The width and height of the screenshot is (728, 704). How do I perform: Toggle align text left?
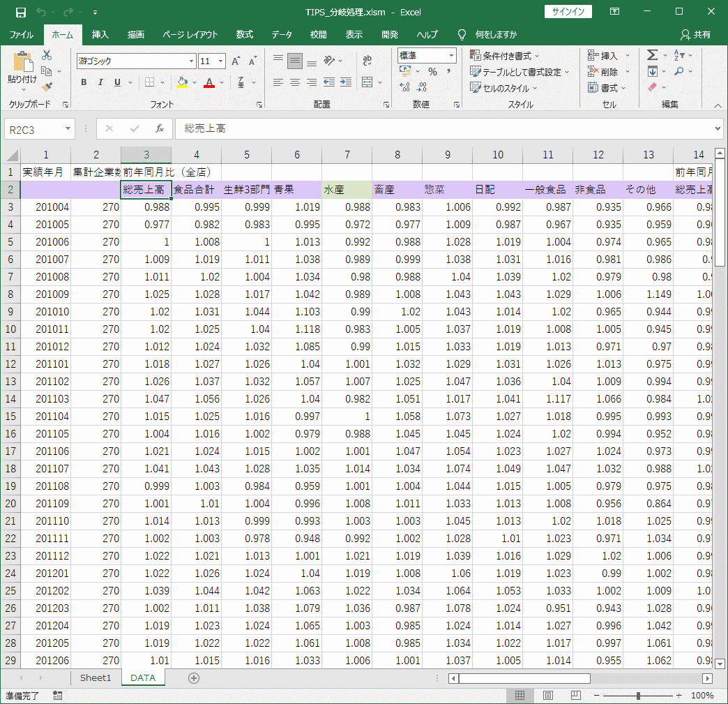tap(278, 82)
